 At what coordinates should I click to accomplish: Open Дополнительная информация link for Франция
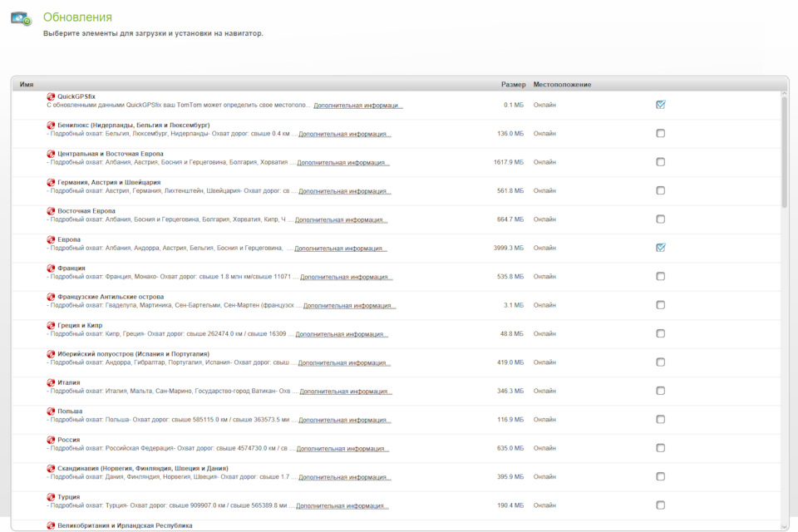(x=346, y=277)
